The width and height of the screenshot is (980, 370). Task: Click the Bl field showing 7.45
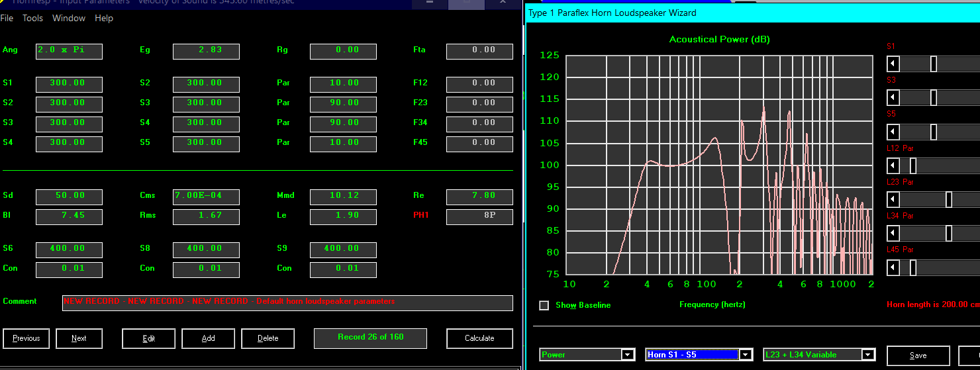coord(69,216)
